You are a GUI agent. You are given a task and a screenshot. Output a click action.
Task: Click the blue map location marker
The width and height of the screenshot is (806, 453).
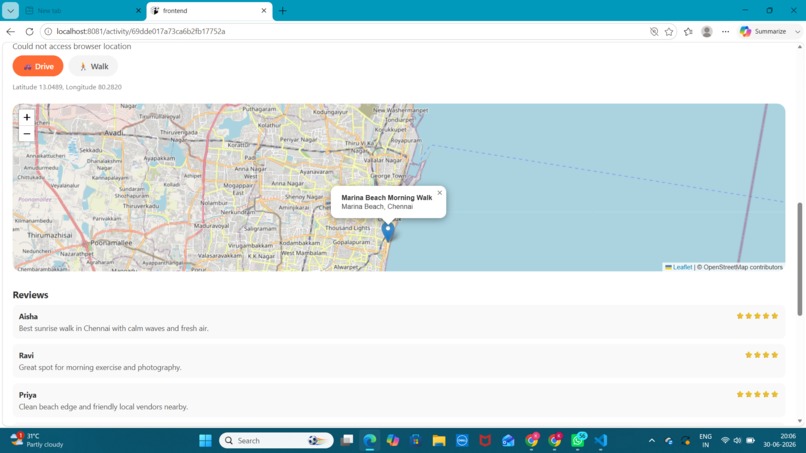(x=388, y=231)
